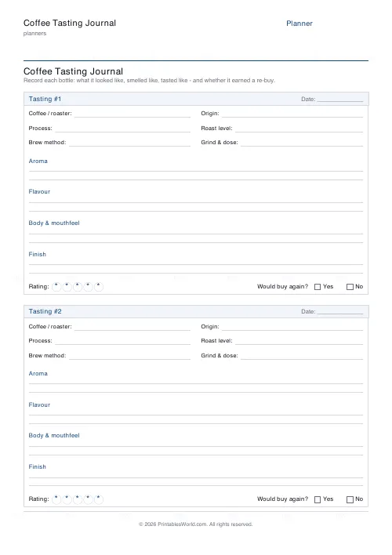Viewport: 392px width, 555px height.
Task: Select fifth rating star in Tasting #2
Action: coord(99,499)
